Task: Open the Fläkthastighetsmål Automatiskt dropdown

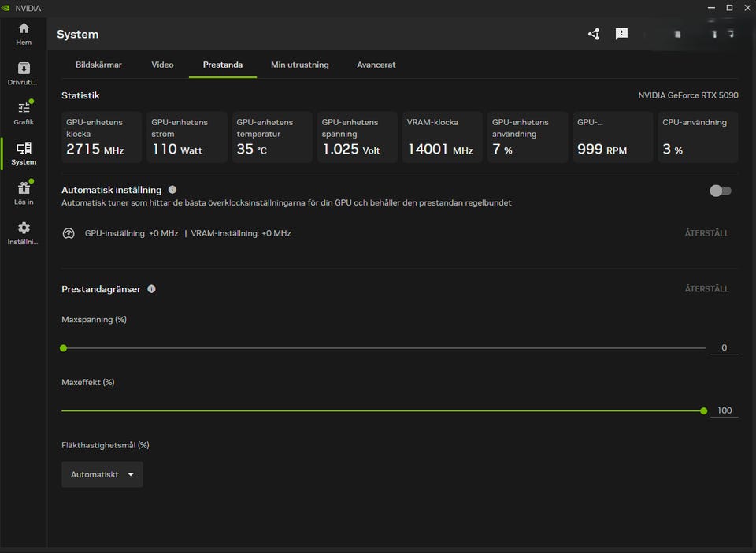Action: tap(102, 474)
